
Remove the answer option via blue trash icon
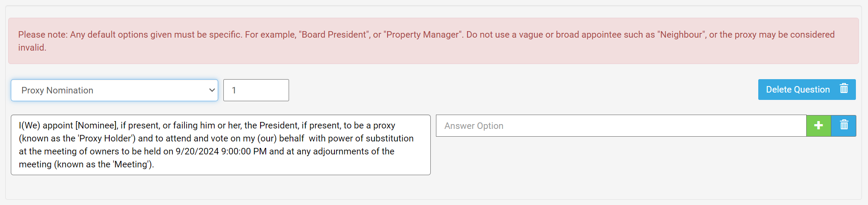click(x=844, y=125)
